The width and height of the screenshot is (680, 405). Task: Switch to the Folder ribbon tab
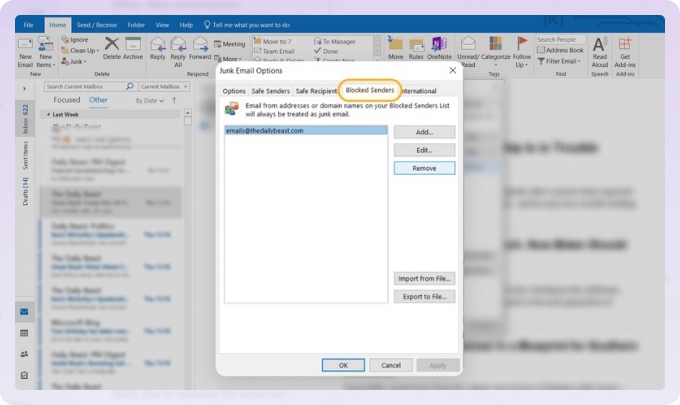tap(136, 25)
